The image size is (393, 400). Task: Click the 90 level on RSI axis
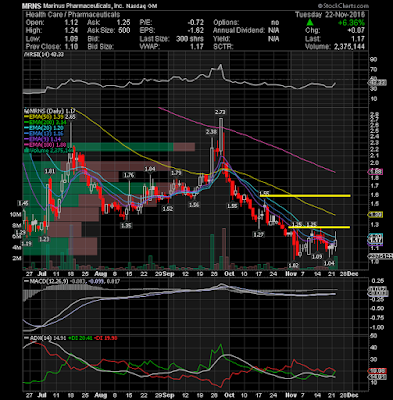click(x=373, y=60)
